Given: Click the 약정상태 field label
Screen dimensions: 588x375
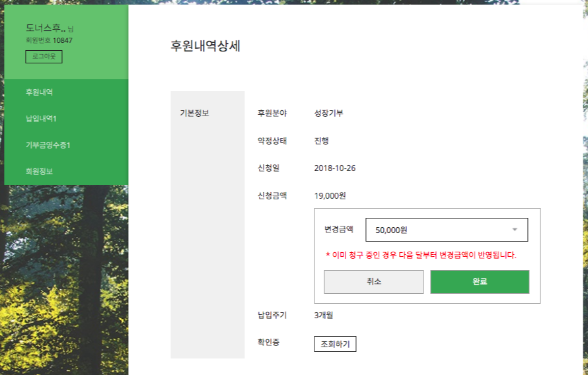Looking at the screenshot, I should coord(272,141).
